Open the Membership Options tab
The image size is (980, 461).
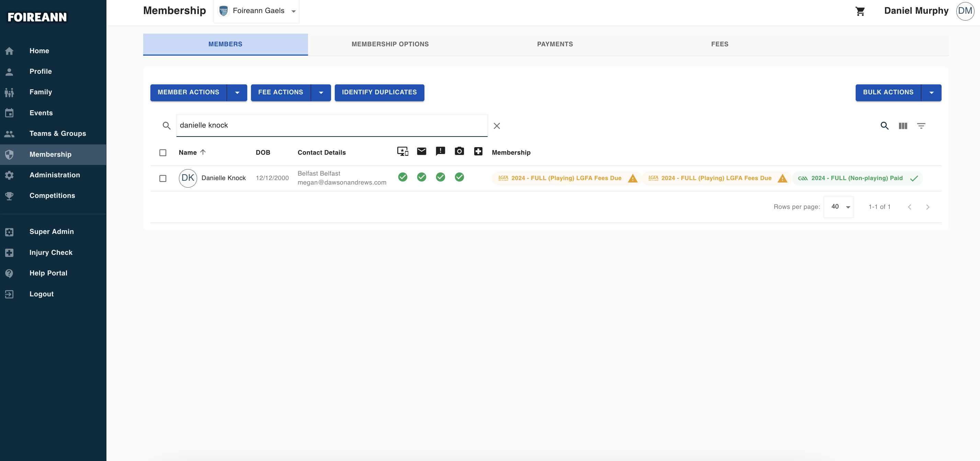[390, 44]
